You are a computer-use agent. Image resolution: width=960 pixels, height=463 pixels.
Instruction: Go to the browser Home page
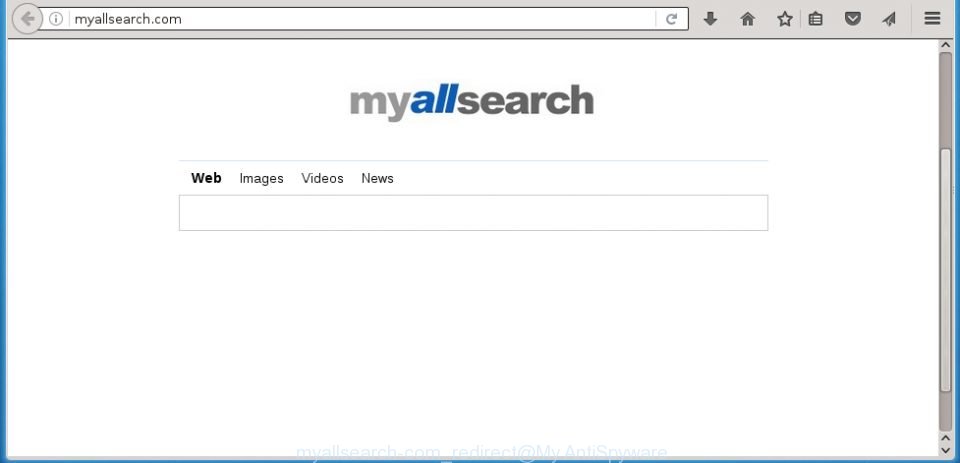coord(748,19)
